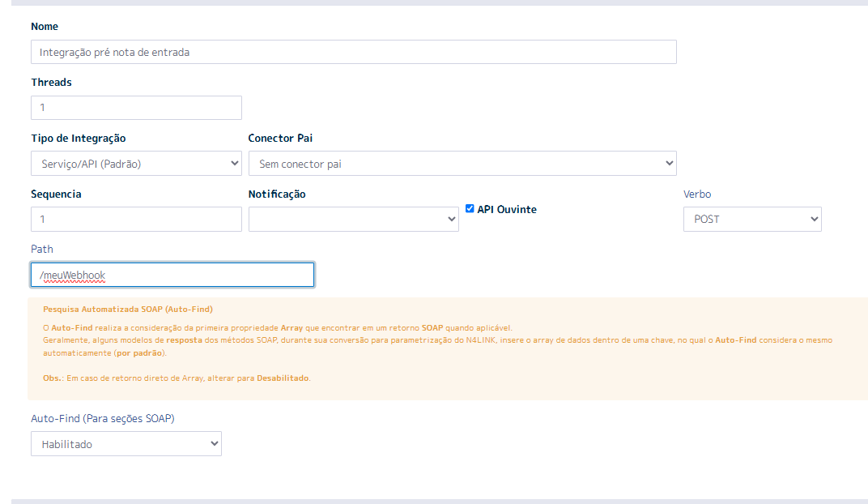Viewport: 868px width, 504px height.
Task: Click the API Ouvinte label text
Action: click(x=507, y=209)
